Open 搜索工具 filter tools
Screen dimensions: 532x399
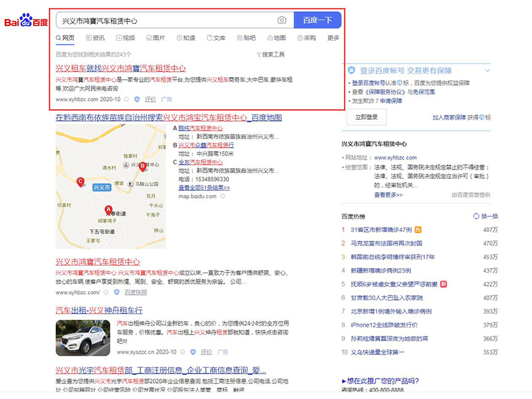[271, 55]
